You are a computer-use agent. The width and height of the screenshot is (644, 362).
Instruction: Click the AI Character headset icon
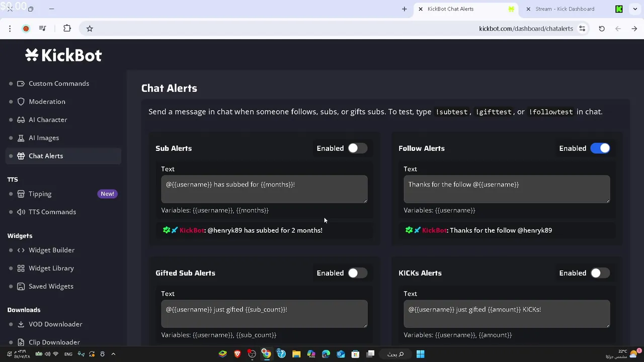(21, 120)
